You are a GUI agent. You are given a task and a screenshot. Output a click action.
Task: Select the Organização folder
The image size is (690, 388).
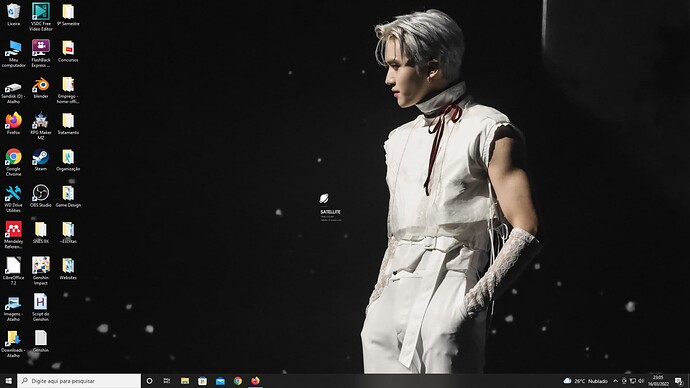(x=68, y=160)
